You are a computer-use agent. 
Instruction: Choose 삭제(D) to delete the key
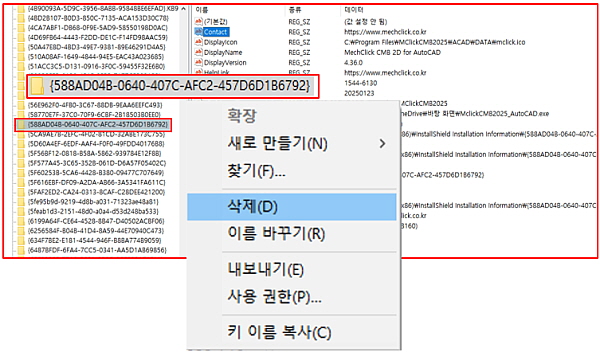pyautogui.click(x=292, y=207)
